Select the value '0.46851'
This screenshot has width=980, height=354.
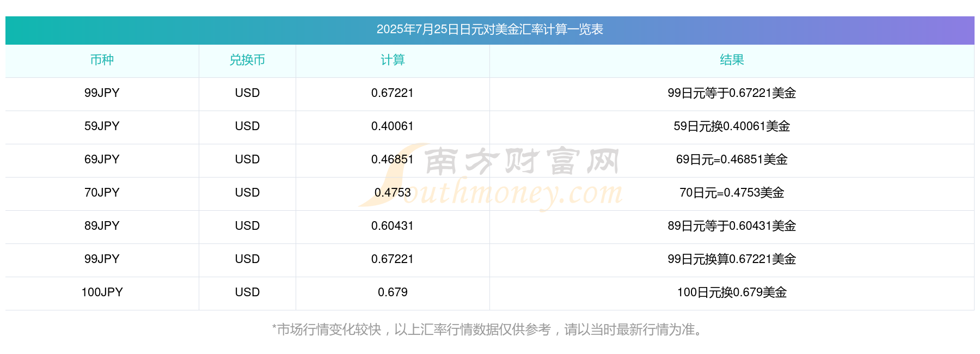pyautogui.click(x=393, y=160)
